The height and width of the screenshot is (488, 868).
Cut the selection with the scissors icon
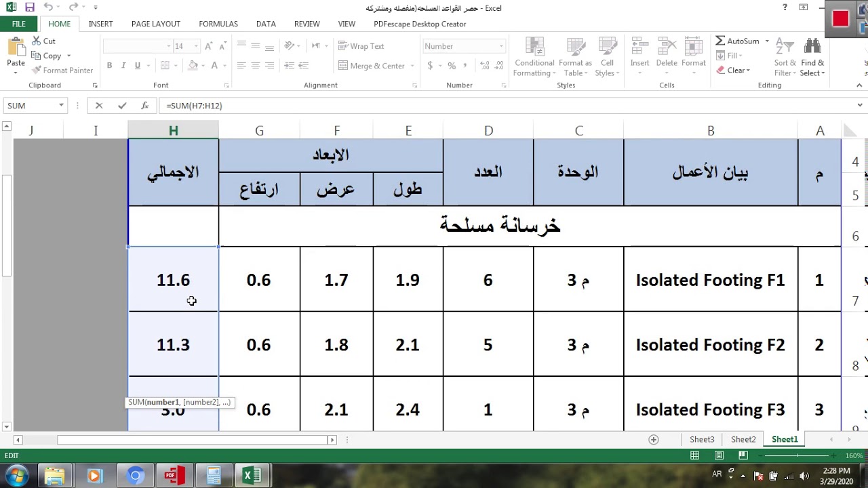[x=36, y=41]
